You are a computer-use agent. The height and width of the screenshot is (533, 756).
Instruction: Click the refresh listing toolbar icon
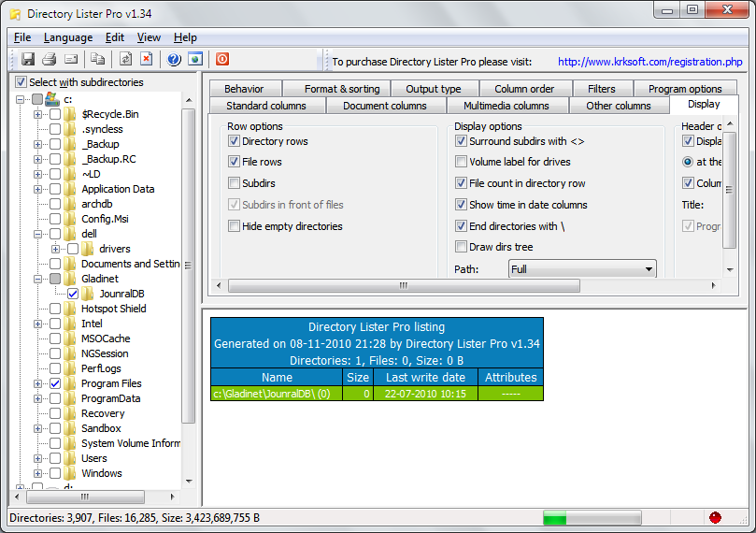tap(125, 59)
